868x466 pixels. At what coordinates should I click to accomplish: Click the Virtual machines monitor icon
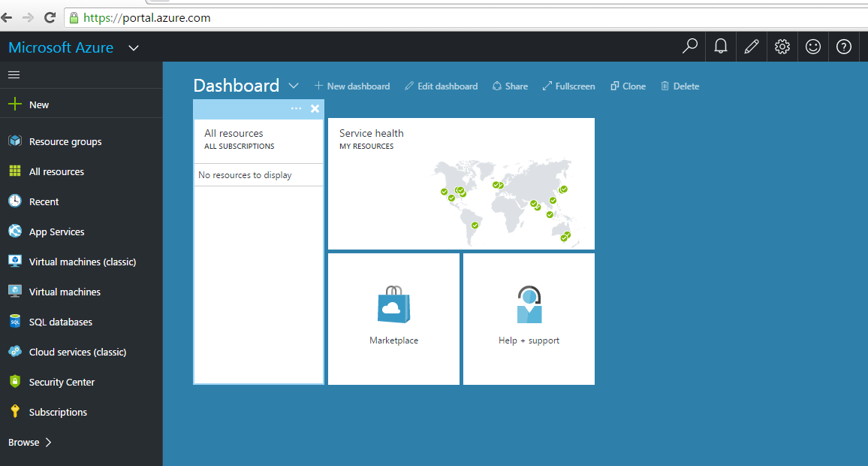(15, 292)
